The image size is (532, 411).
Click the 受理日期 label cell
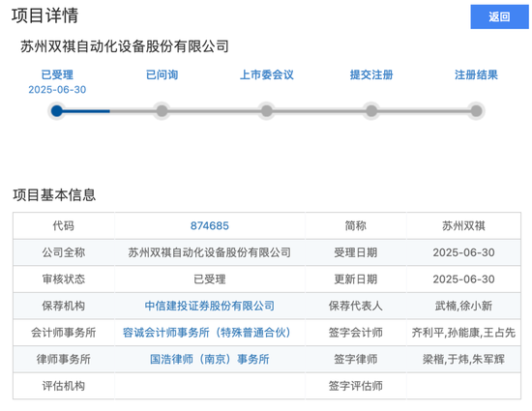356,252
